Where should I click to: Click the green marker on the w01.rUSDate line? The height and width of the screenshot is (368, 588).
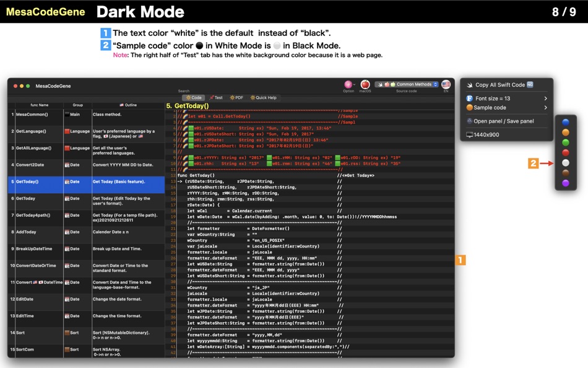191,128
